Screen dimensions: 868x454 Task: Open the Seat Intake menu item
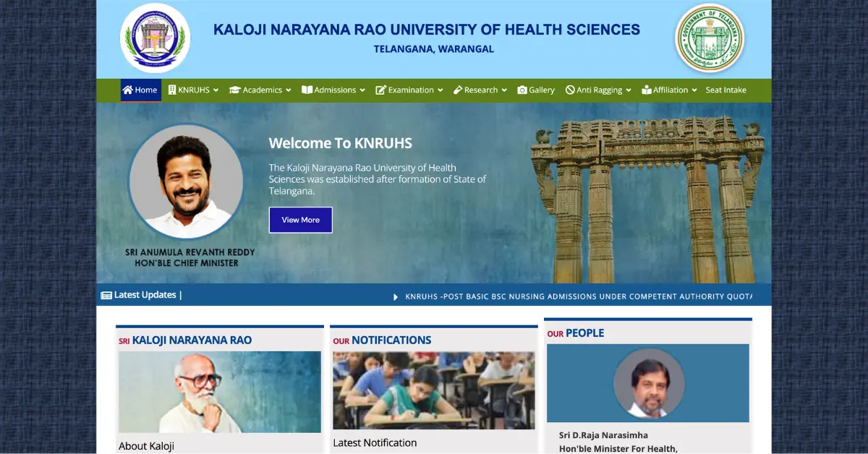pyautogui.click(x=726, y=90)
